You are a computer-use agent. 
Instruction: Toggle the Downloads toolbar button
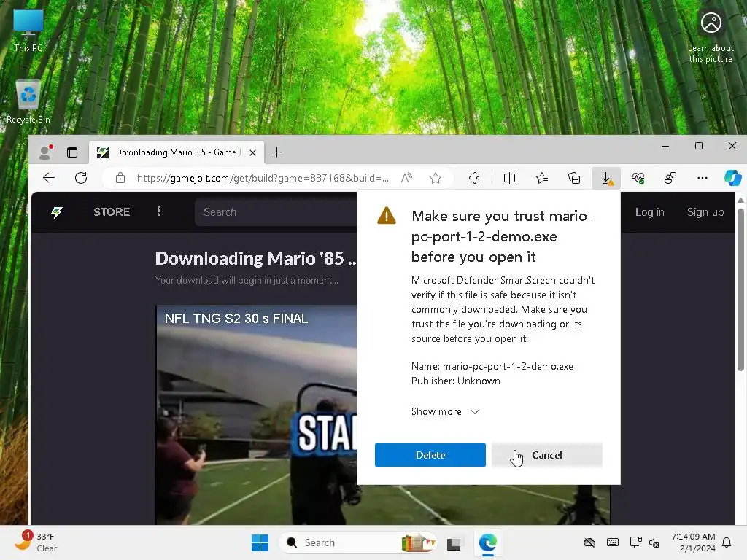(x=606, y=178)
